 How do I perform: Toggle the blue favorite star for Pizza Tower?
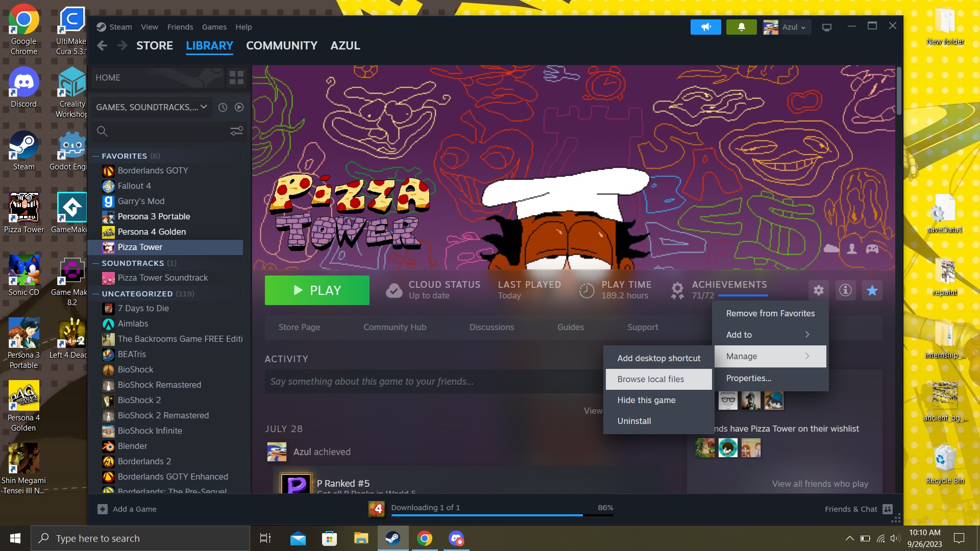tap(872, 290)
